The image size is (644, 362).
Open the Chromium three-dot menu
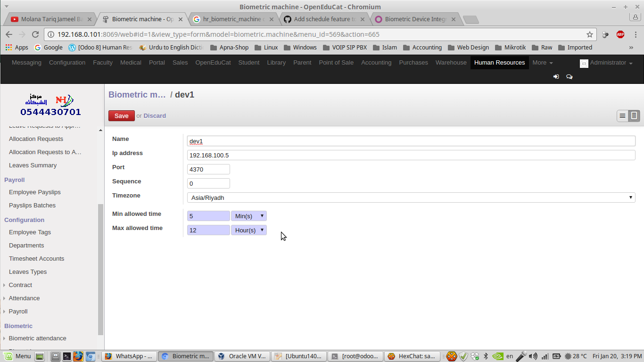[635, 34]
